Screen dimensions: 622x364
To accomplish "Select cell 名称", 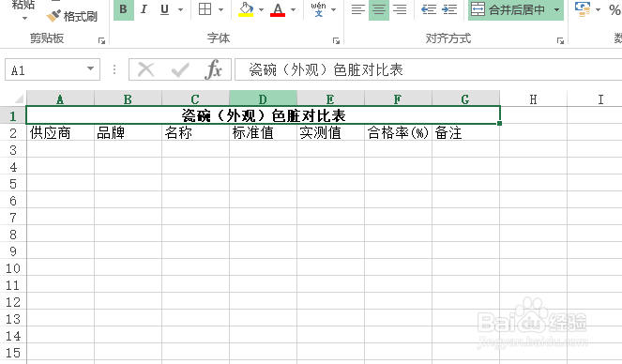I will coord(195,132).
